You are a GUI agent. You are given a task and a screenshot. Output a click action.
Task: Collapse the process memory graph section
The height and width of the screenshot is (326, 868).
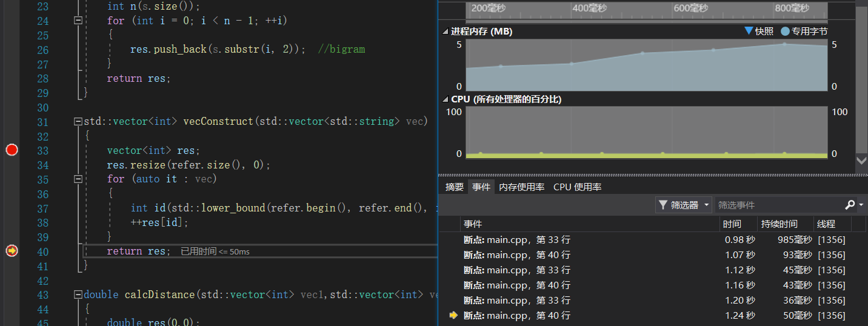[x=446, y=32]
